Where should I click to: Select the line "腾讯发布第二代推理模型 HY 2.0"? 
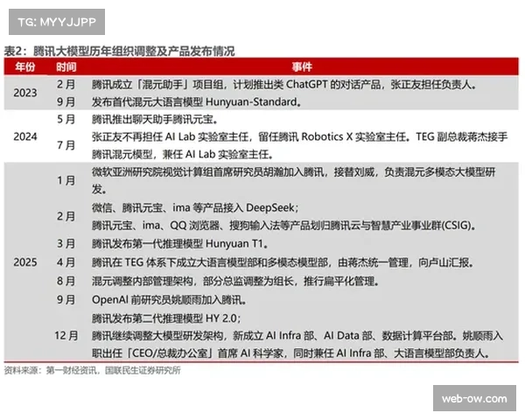(x=166, y=318)
